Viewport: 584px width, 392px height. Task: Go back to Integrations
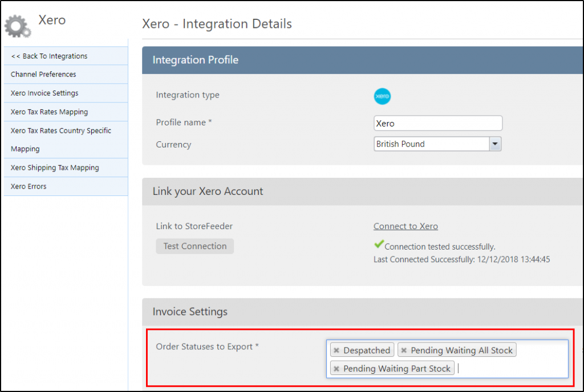pyautogui.click(x=66, y=56)
